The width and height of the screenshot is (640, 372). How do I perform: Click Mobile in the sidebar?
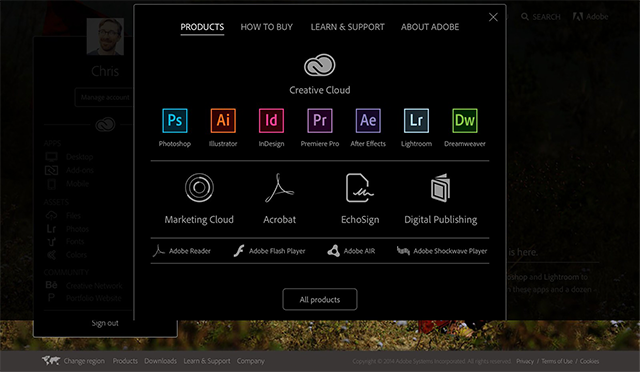77,184
